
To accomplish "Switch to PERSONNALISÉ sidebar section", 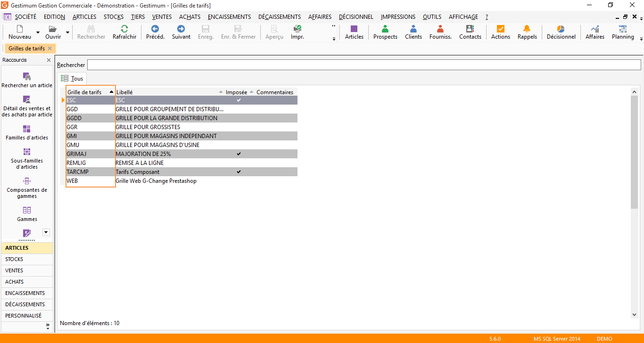I will click(x=27, y=316).
